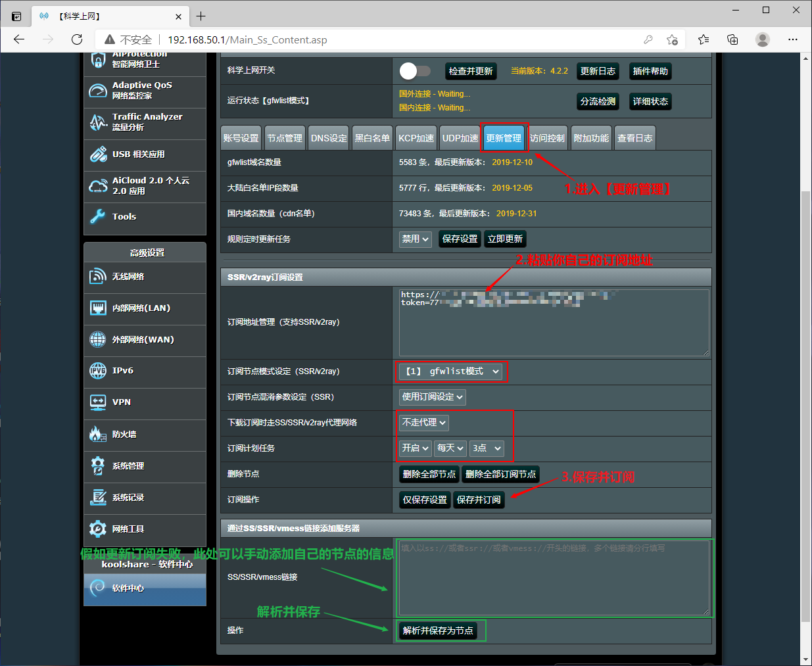
Task: Open the VPN sidebar icon
Action: tap(98, 402)
